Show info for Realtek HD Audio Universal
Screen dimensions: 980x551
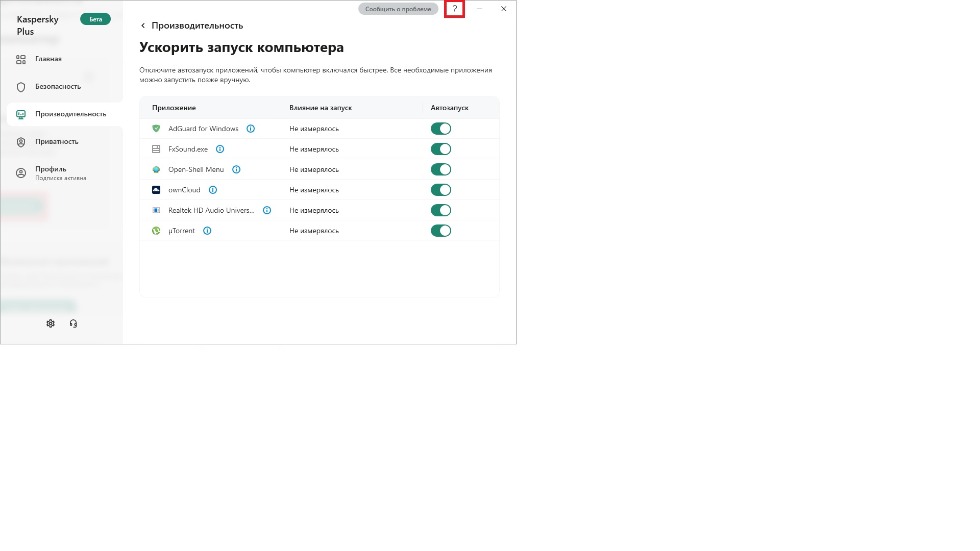coord(267,210)
